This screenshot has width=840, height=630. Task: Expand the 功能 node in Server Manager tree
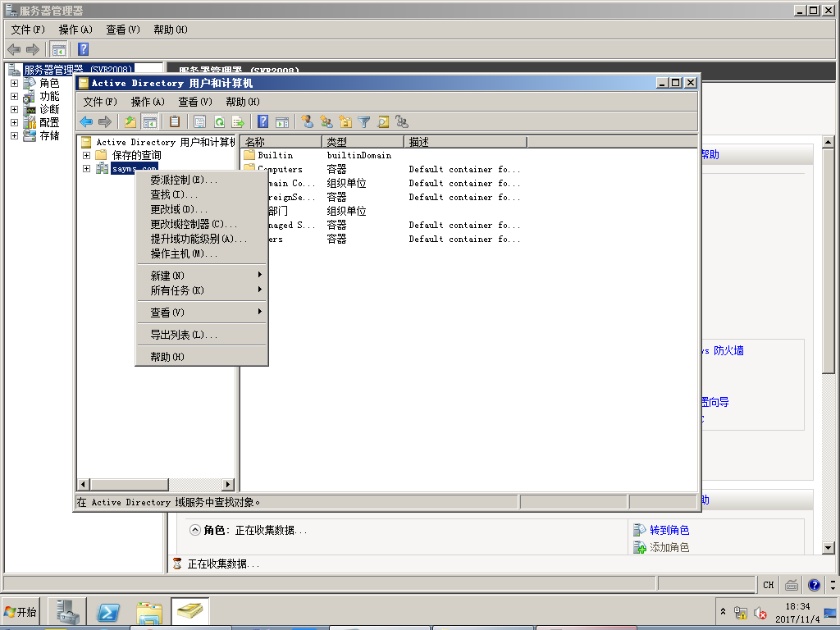pyautogui.click(x=14, y=96)
